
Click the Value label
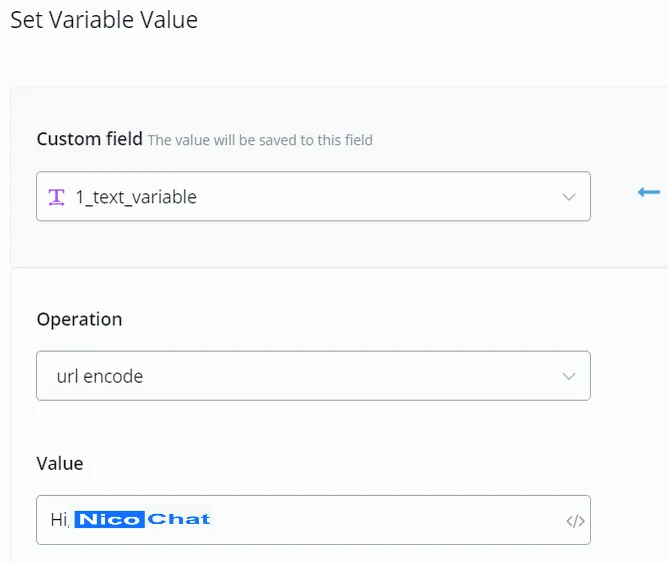click(x=60, y=464)
